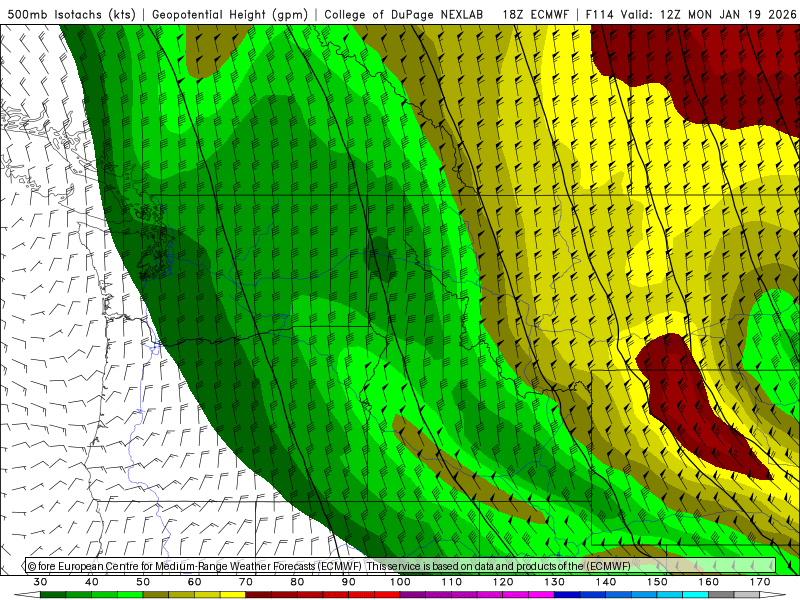Click the legend label "130"
The image size is (800, 600).
coord(555,582)
